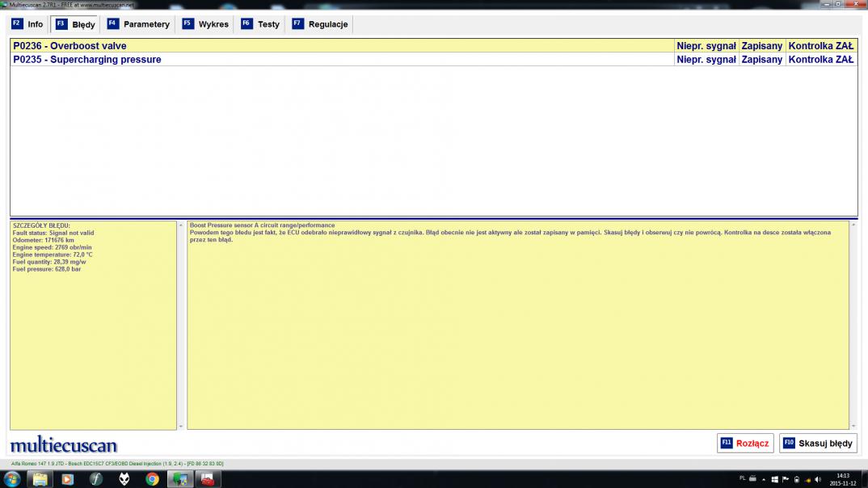Launch Google Chrome from the taskbar
This screenshot has height=488, width=868.
click(x=152, y=479)
